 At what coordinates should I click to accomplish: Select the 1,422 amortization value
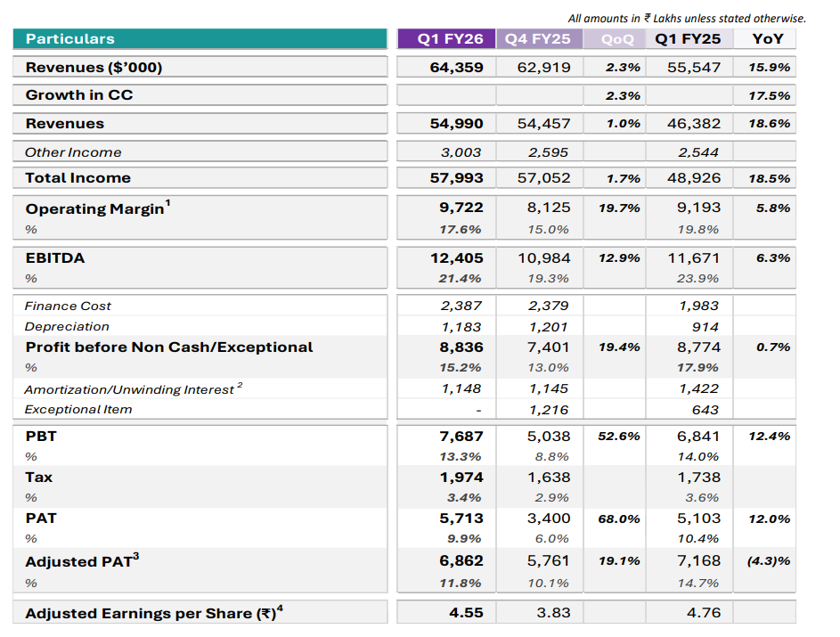coord(698,388)
